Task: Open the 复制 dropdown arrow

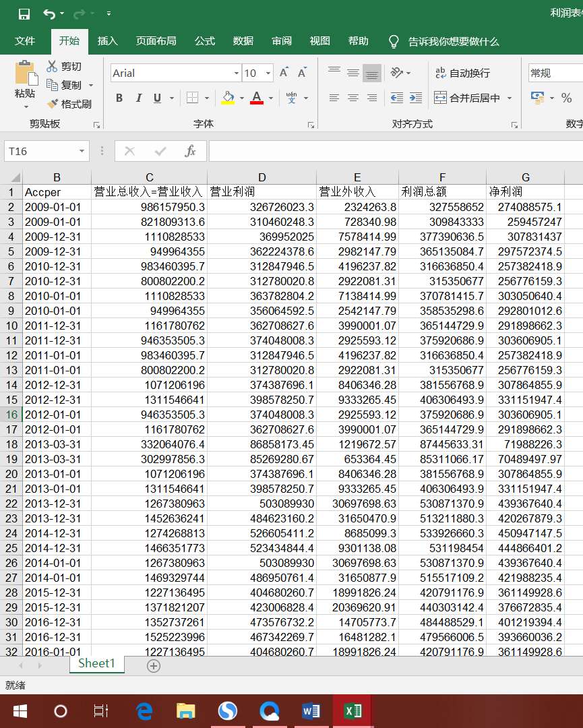Action: pyautogui.click(x=91, y=86)
